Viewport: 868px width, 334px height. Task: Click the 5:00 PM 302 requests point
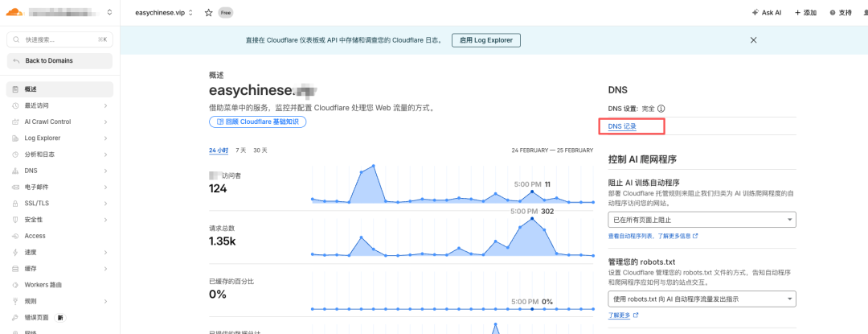[x=532, y=218]
